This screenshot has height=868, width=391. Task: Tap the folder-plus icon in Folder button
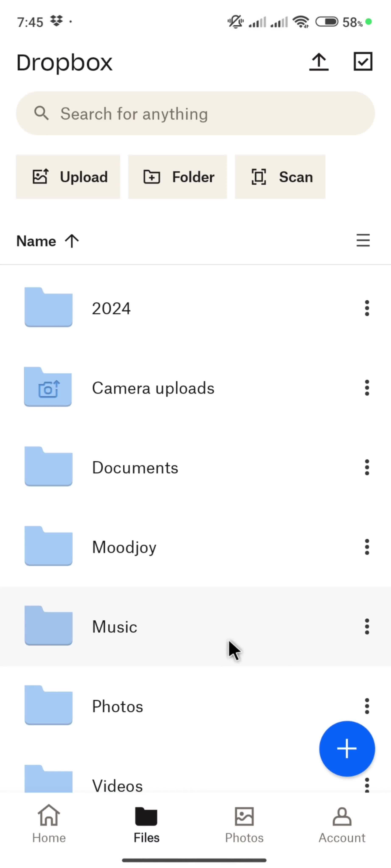click(152, 177)
